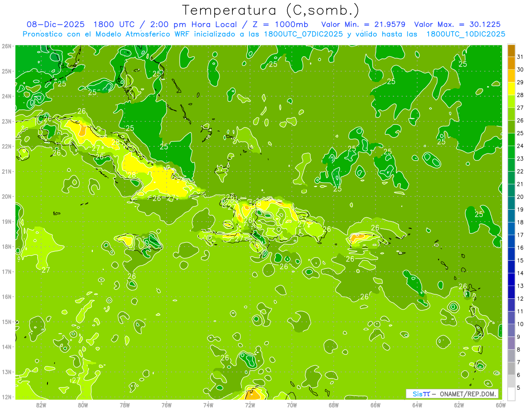This screenshot has width=532, height=411.
Task: Click the color bar label 12
Action: coord(520,298)
